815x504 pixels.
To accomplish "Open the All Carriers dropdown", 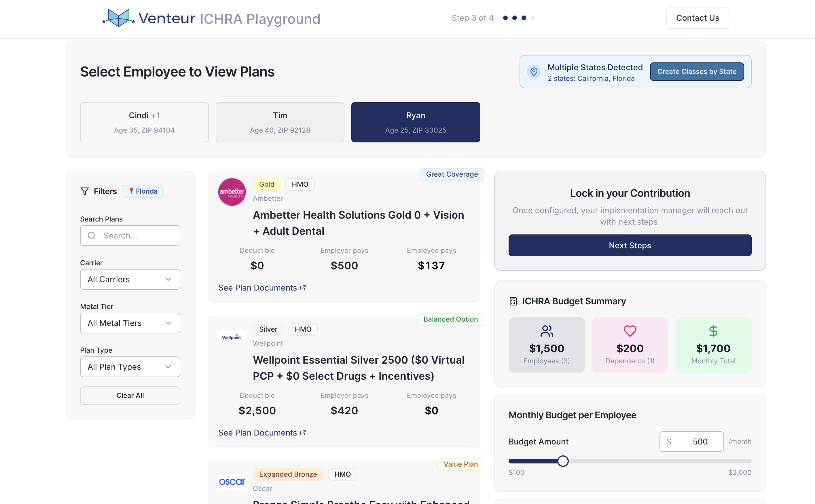I will [x=130, y=279].
